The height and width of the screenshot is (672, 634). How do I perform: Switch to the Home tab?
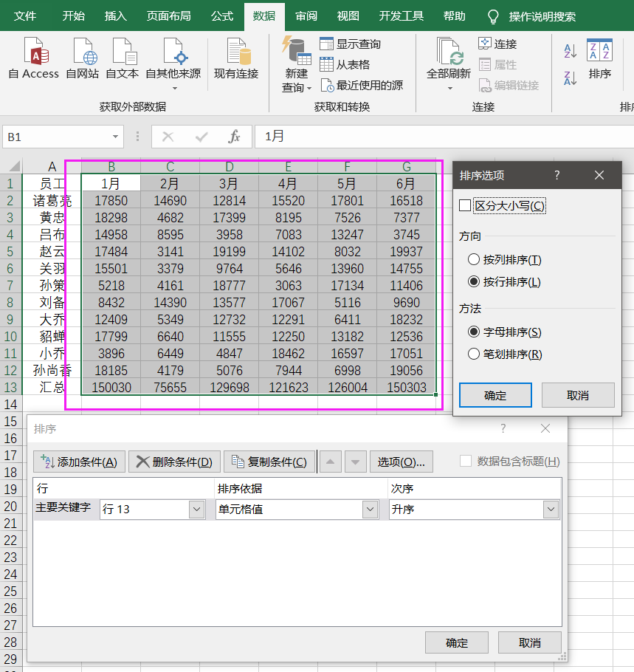[x=74, y=16]
